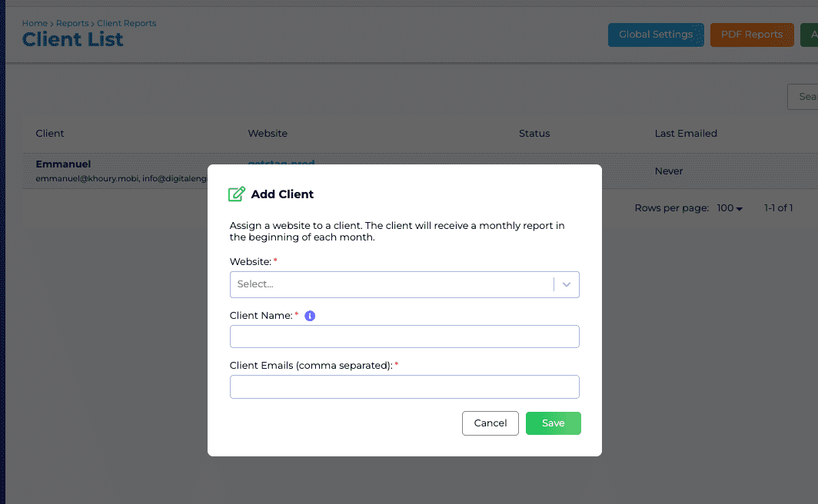Open the Client Reports breadcrumb link

126,23
